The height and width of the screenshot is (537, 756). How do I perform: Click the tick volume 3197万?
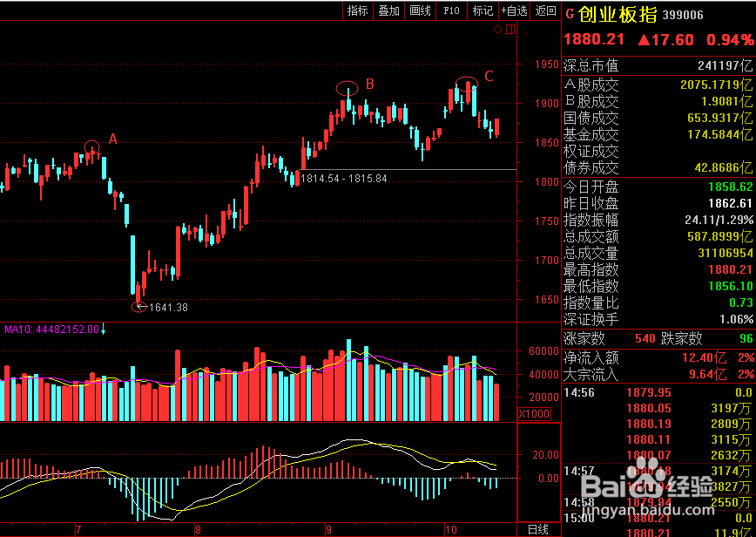coord(731,409)
